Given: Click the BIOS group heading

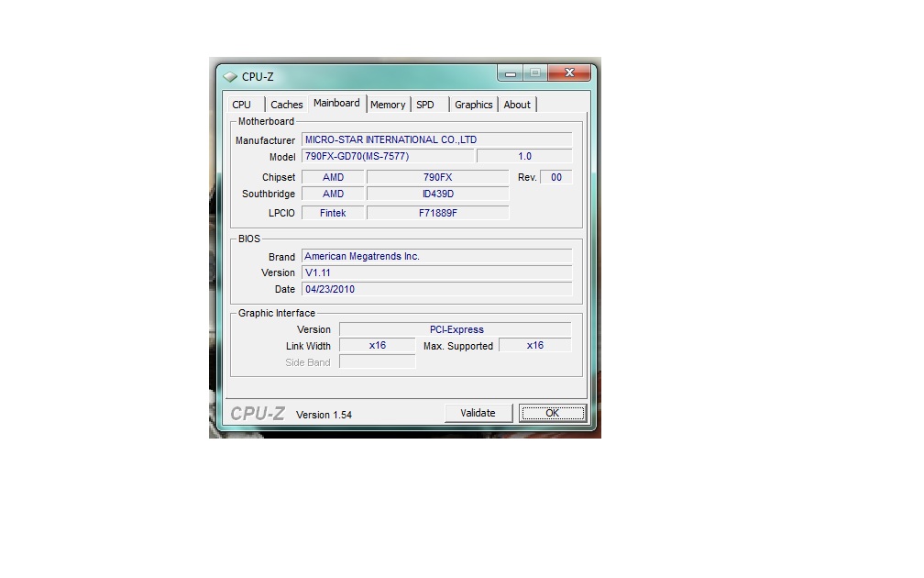Looking at the screenshot, I should click(248, 239).
